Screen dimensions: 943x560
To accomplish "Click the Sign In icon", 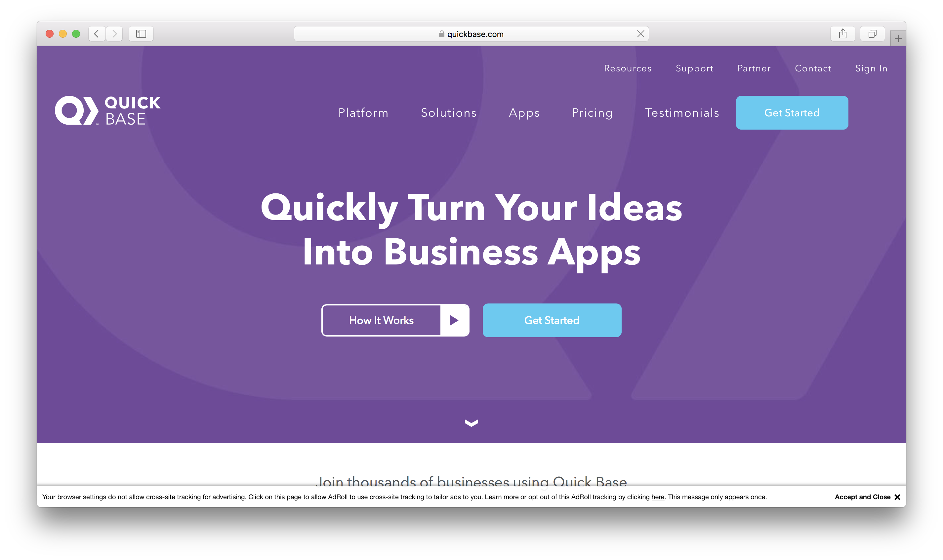I will click(871, 68).
